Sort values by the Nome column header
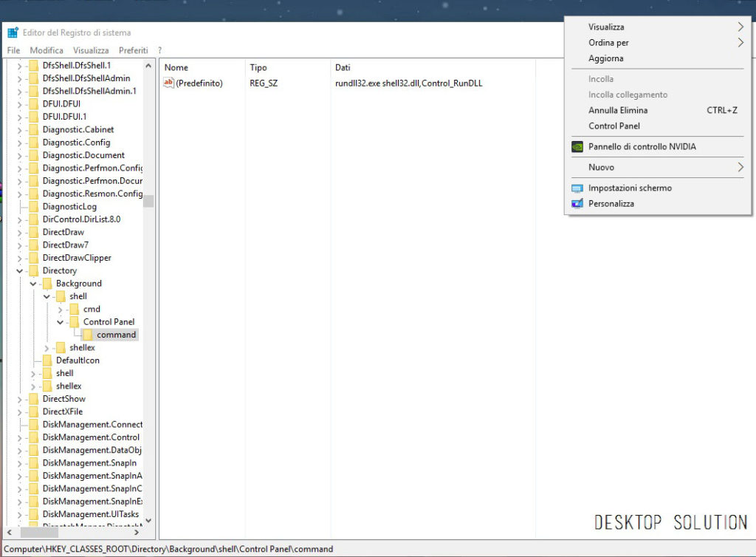Image resolution: width=756 pixels, height=557 pixels. 177,67
